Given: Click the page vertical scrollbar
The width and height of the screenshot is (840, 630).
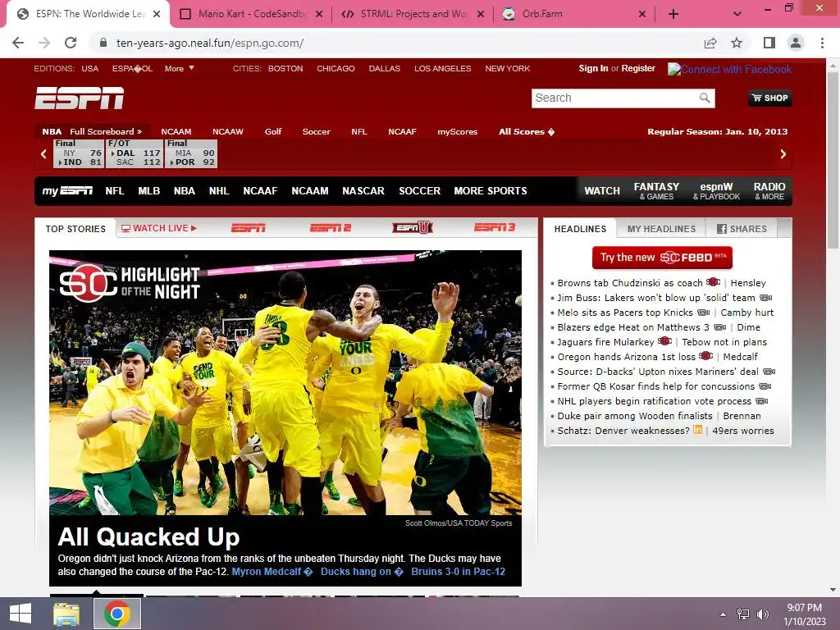Looking at the screenshot, I should 833,161.
